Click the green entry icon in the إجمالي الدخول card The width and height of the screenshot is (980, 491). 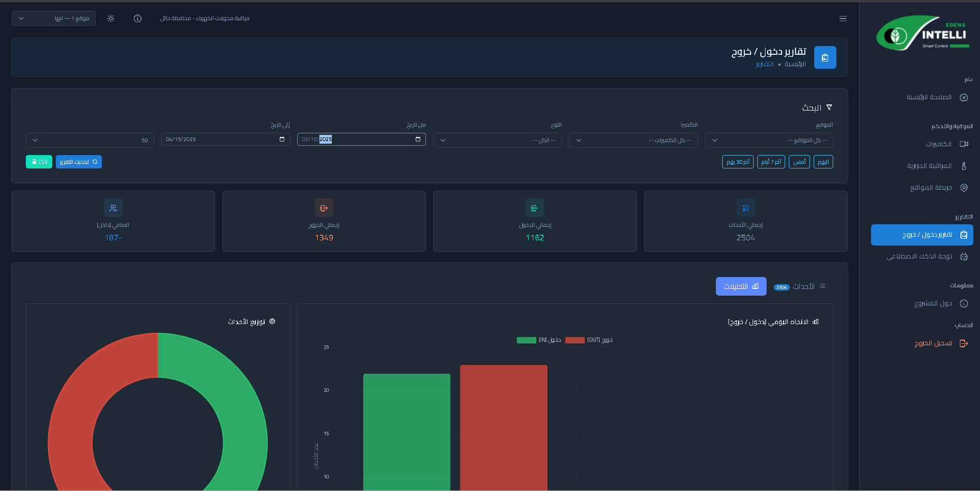pos(535,208)
